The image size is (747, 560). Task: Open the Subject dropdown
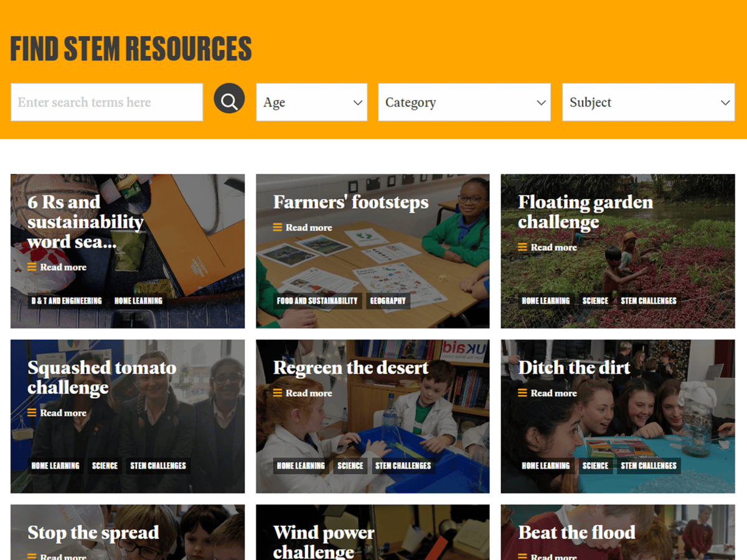[x=649, y=102]
